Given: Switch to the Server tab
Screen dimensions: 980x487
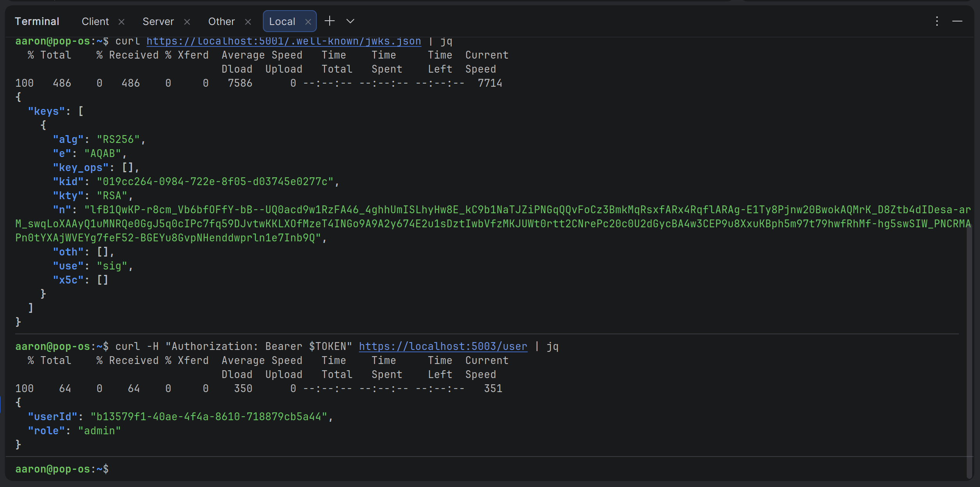Looking at the screenshot, I should (158, 21).
